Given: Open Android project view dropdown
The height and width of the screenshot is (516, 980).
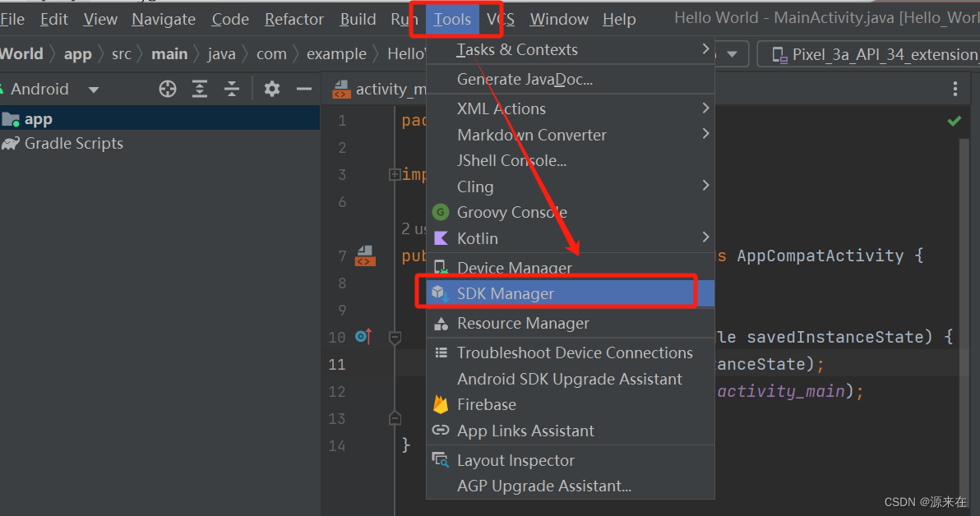Looking at the screenshot, I should [53, 90].
